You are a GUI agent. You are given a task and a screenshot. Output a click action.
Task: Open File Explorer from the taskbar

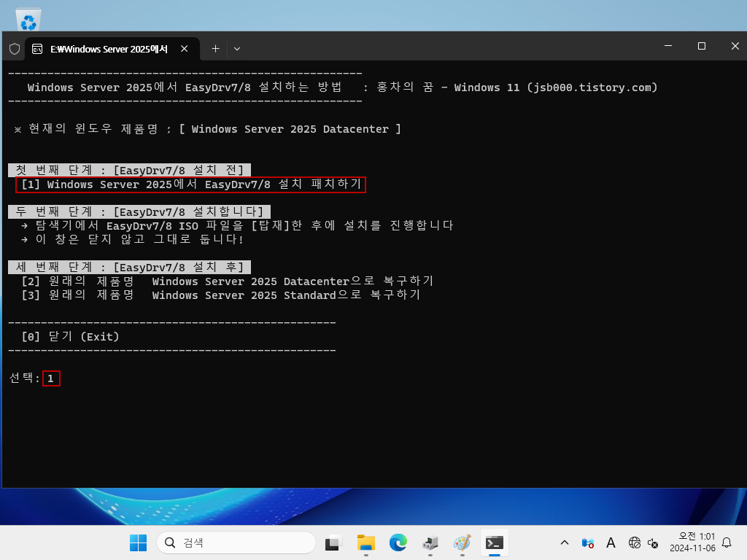366,542
